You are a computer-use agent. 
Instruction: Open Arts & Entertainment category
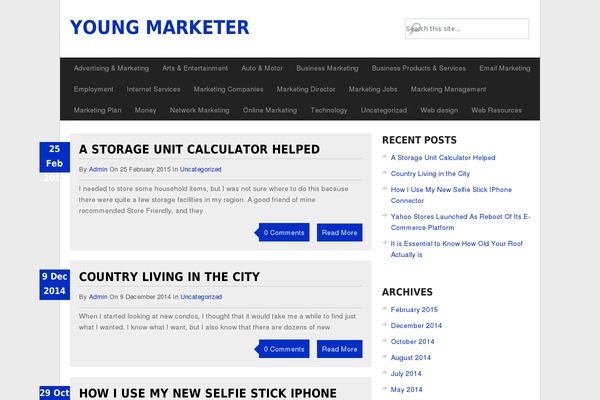(x=195, y=68)
